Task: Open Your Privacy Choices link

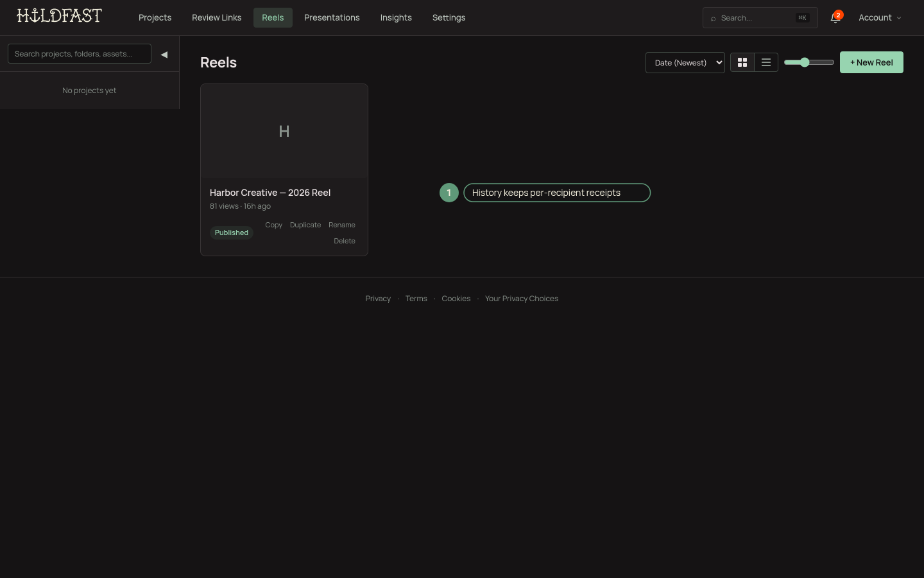Action: [522, 299]
